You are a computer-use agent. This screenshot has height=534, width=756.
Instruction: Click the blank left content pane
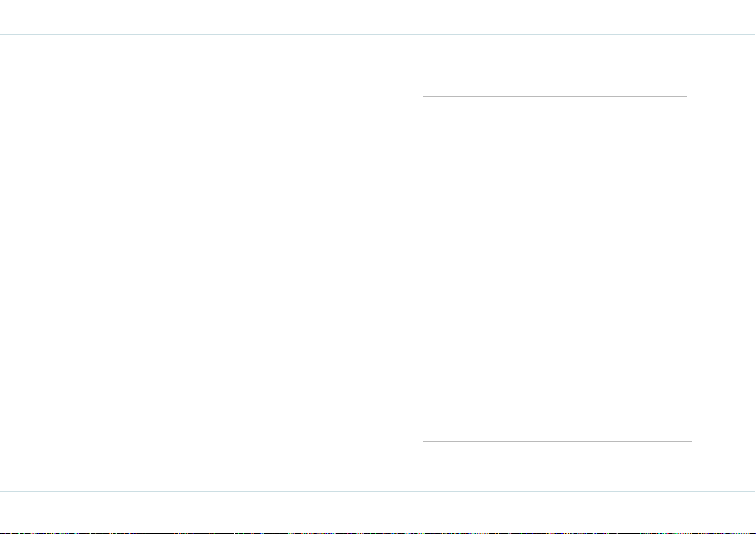point(208,263)
